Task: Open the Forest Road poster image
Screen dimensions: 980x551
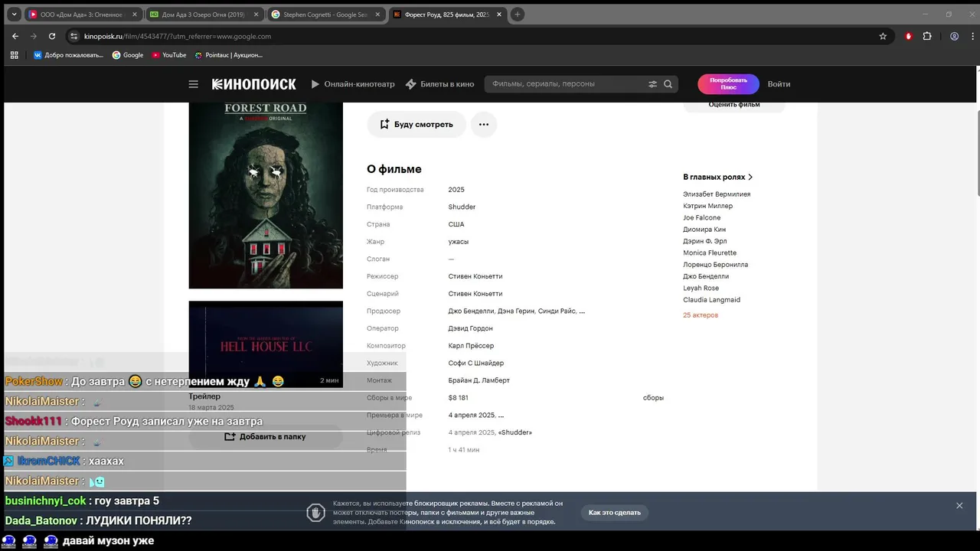Action: point(266,195)
